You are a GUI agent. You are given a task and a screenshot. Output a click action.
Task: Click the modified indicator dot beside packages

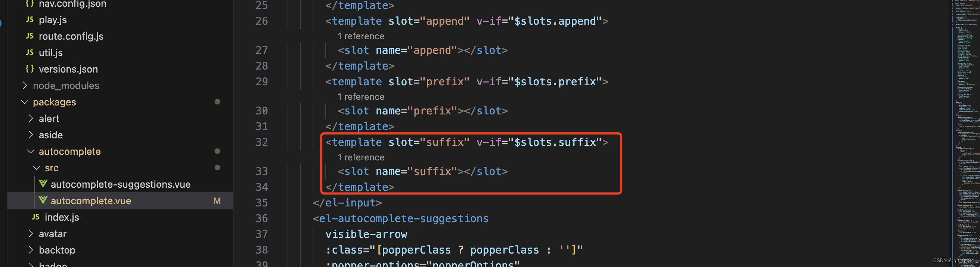217,102
